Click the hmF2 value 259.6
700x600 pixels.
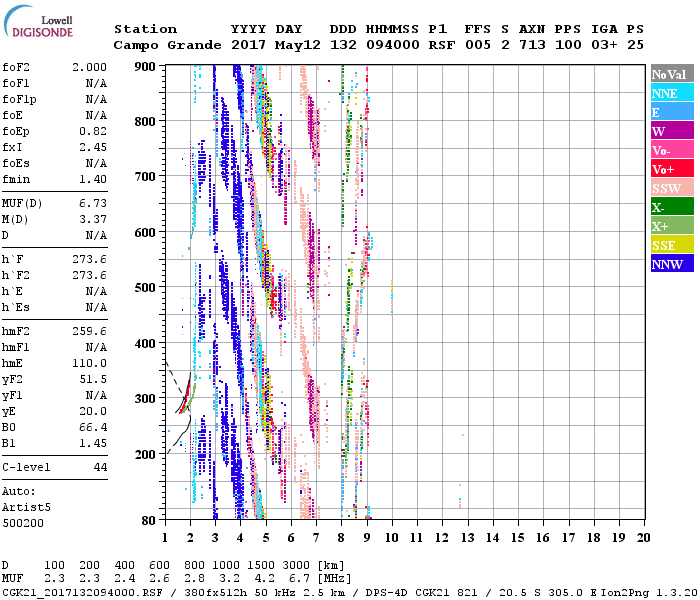(89, 332)
